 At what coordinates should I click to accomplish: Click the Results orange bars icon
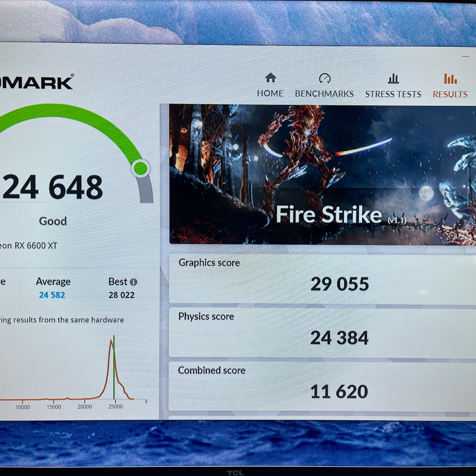tap(450, 79)
